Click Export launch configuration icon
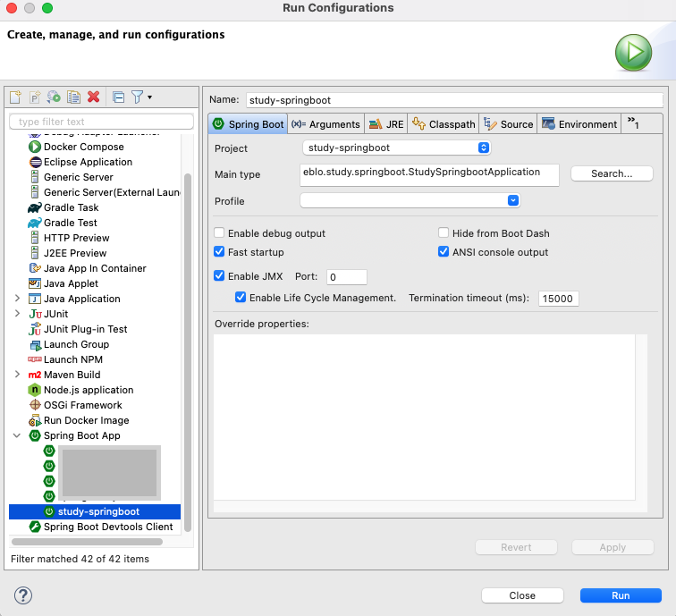Image resolution: width=676 pixels, height=616 pixels. tap(55, 97)
